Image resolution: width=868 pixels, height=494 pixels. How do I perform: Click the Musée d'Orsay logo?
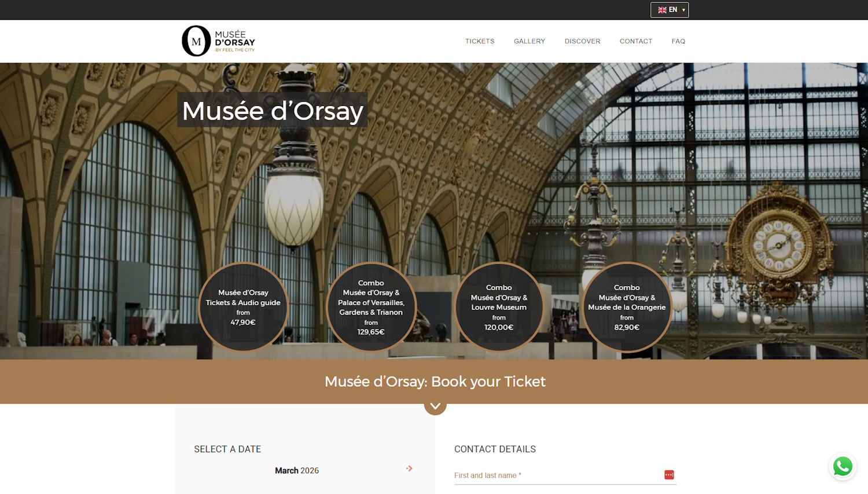click(x=218, y=41)
